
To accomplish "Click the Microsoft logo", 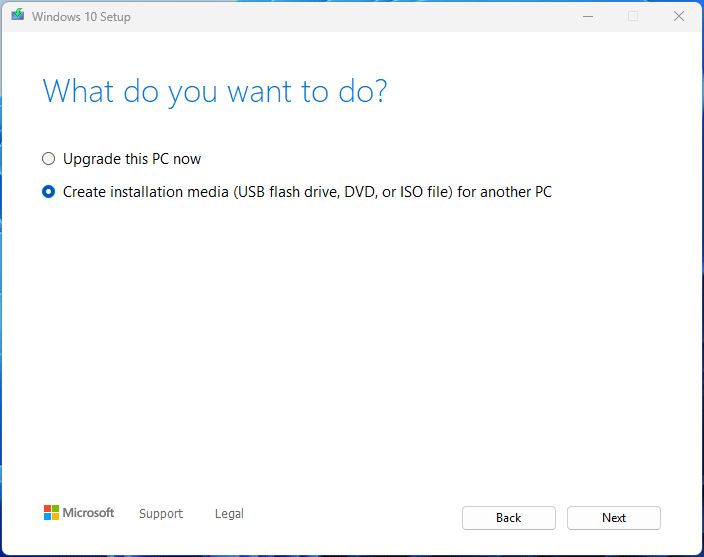I will pos(79,513).
